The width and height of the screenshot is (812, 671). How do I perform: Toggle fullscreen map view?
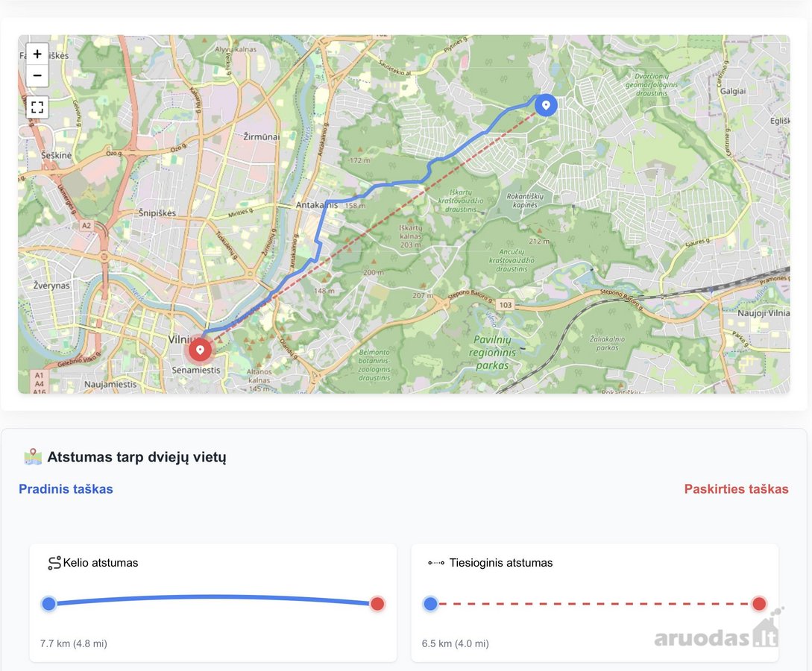(x=37, y=107)
